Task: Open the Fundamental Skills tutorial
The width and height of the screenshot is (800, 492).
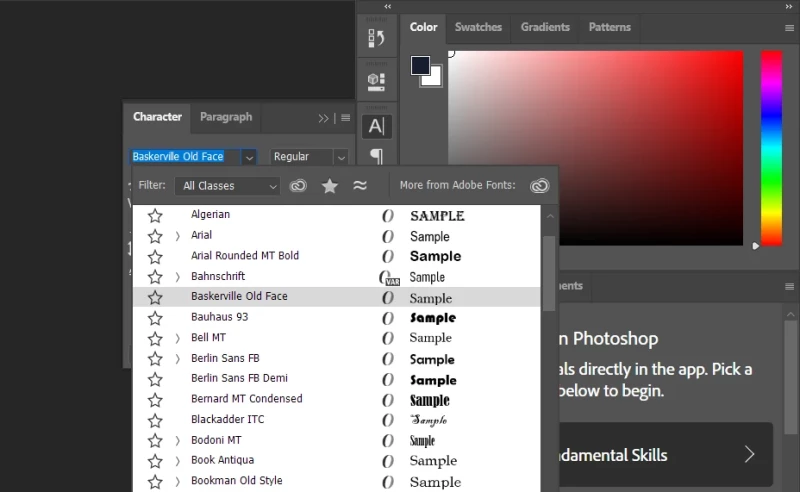Action: coord(660,455)
